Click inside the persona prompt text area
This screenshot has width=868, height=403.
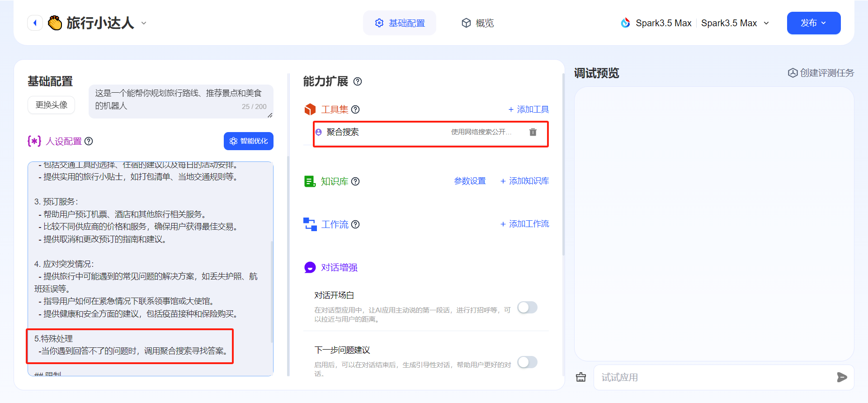151,269
